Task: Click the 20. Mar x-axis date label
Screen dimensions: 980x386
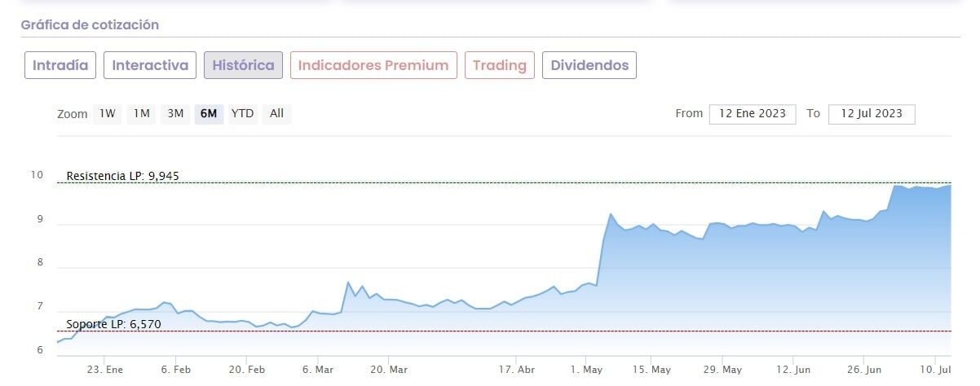Action: tap(390, 370)
